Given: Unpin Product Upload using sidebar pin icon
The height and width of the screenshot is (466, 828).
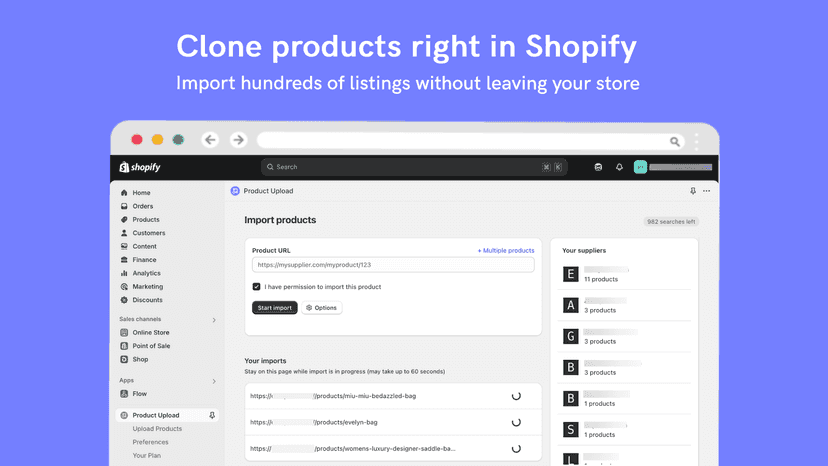Looking at the screenshot, I should [x=212, y=415].
